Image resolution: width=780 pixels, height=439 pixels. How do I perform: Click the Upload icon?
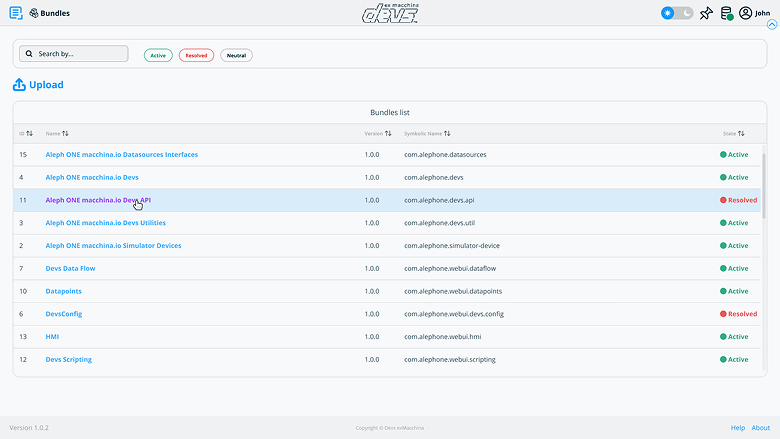click(19, 85)
